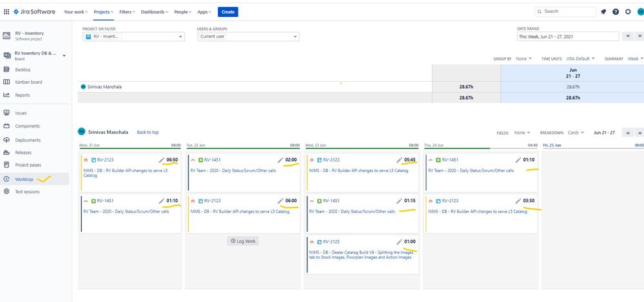The image size is (644, 302).
Task: Edit the Tuesday RV-1451 02:00 worklog pencil
Action: [x=280, y=160]
